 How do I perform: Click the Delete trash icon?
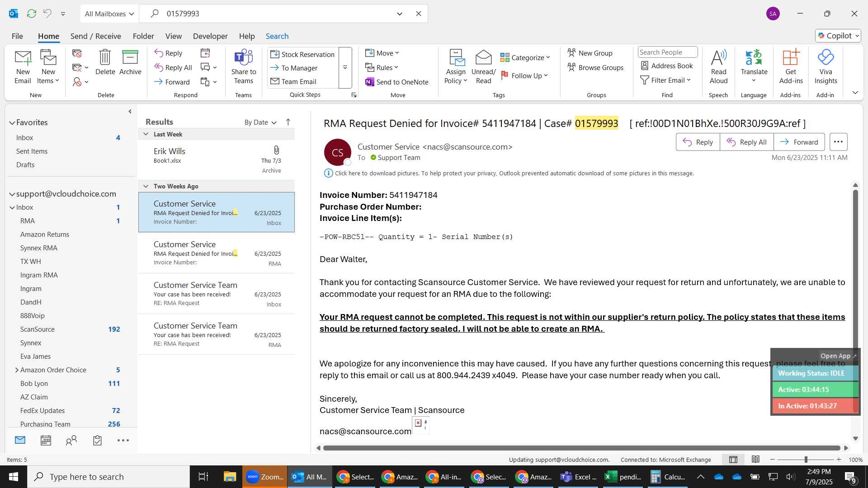coord(105,62)
